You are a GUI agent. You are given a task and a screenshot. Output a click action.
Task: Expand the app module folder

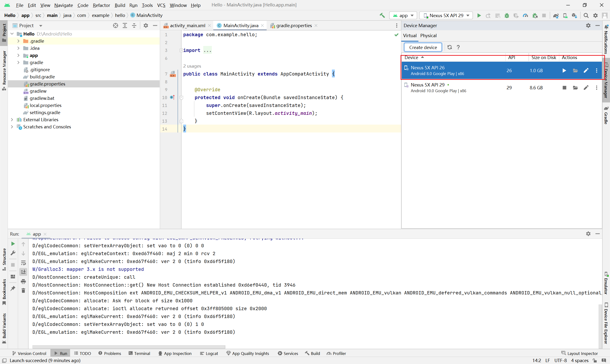tap(18, 55)
